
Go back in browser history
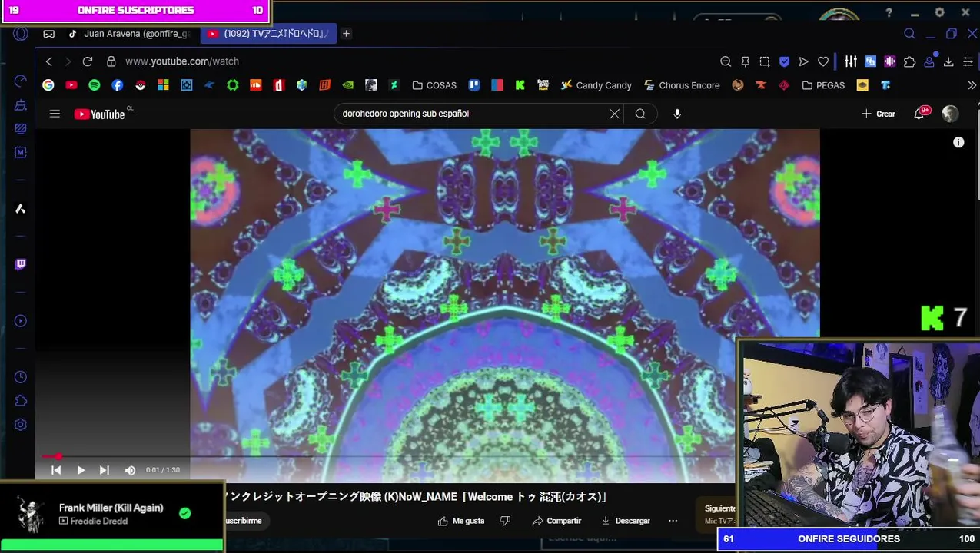click(x=49, y=61)
